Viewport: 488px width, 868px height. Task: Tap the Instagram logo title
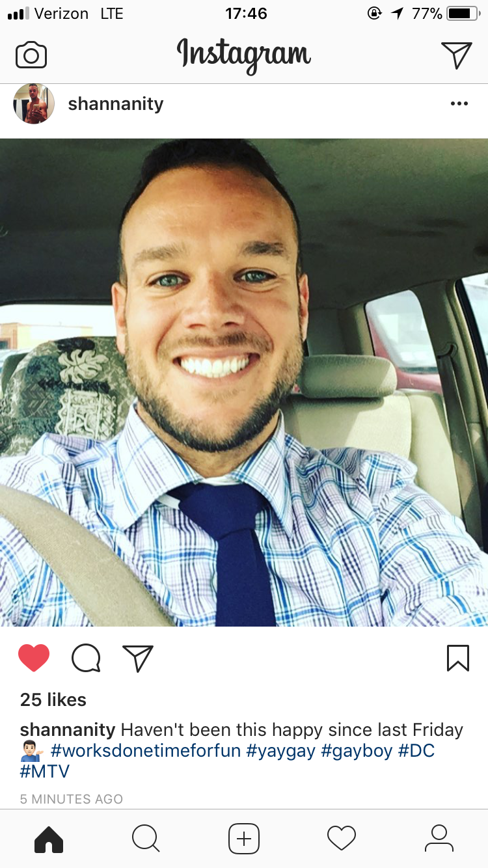[244, 55]
